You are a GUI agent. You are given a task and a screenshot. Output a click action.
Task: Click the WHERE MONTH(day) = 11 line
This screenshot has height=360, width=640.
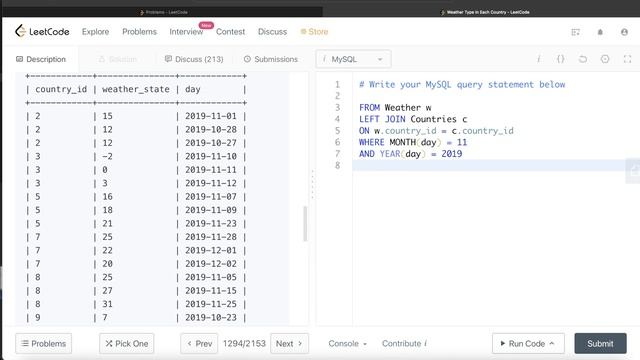(x=413, y=142)
